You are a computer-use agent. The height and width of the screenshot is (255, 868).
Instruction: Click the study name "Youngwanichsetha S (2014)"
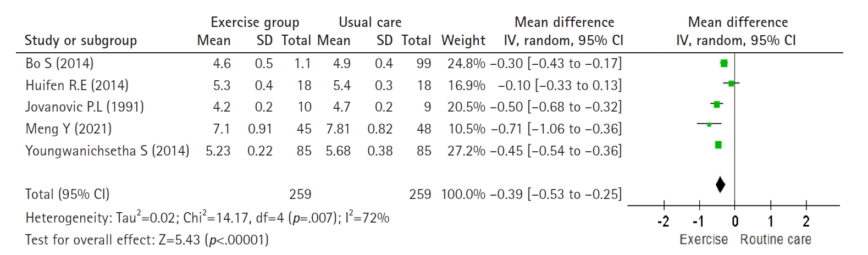[107, 151]
